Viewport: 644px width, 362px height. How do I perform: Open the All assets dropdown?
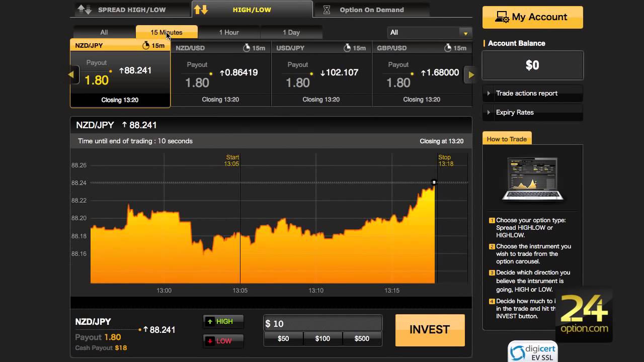[x=430, y=32]
